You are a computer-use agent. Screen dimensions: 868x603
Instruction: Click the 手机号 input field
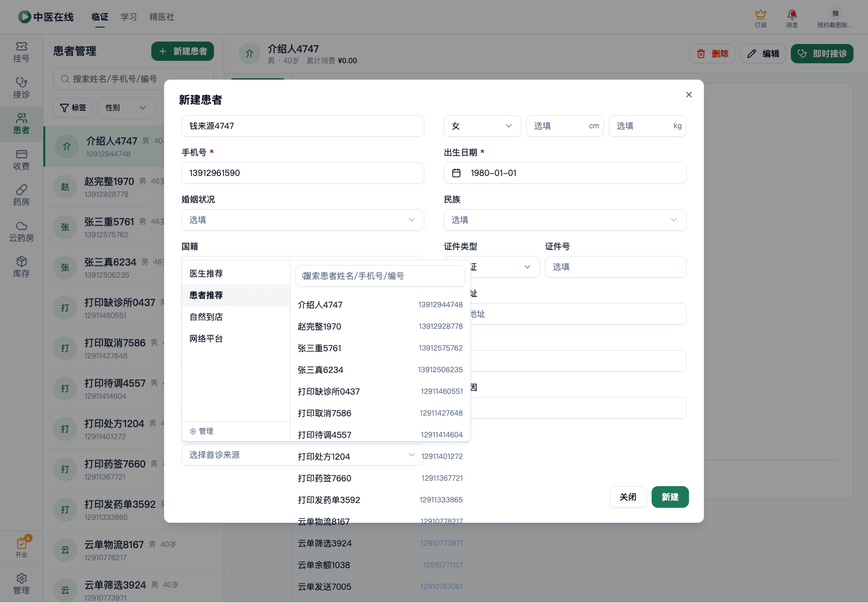click(x=303, y=173)
